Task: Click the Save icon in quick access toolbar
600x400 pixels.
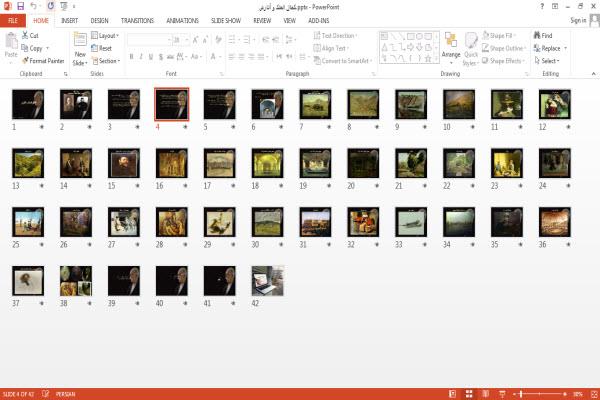Action: pos(20,6)
